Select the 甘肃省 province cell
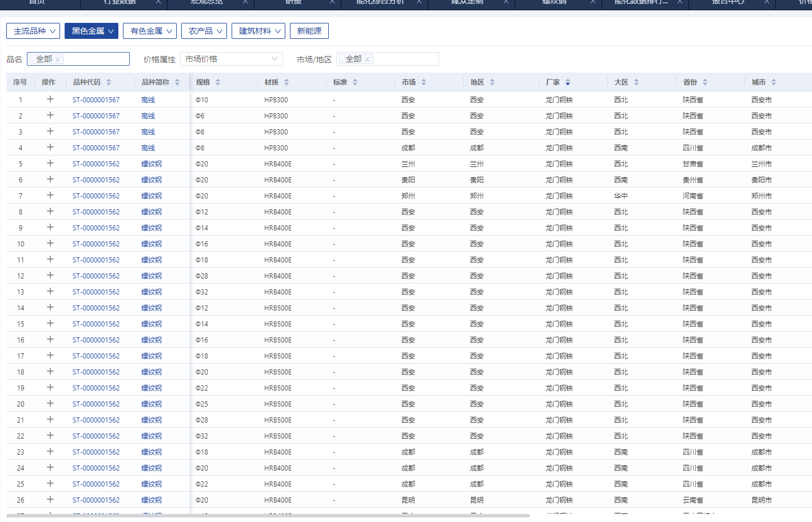 tap(693, 164)
